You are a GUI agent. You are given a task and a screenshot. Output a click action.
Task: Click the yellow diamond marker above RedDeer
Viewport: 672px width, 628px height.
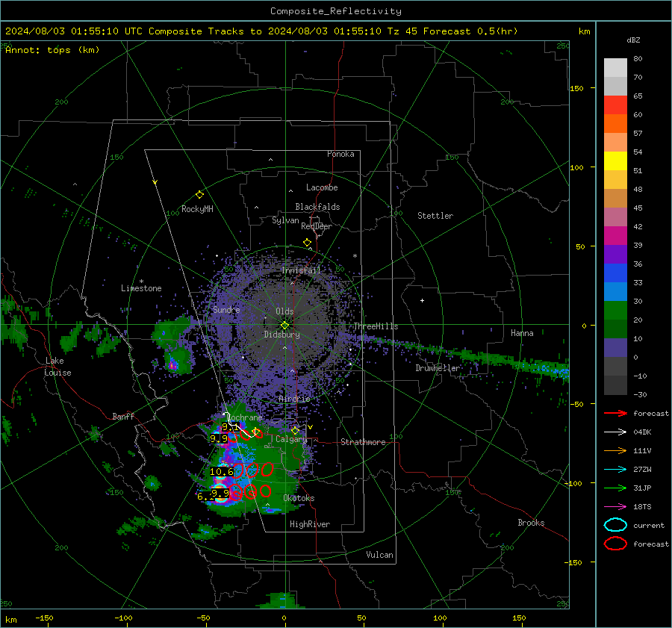coord(308,243)
